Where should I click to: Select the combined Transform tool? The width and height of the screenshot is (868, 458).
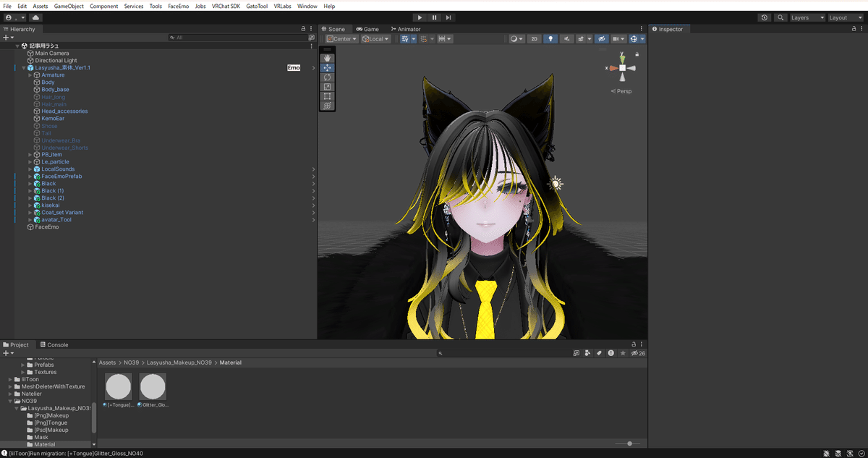pyautogui.click(x=328, y=105)
